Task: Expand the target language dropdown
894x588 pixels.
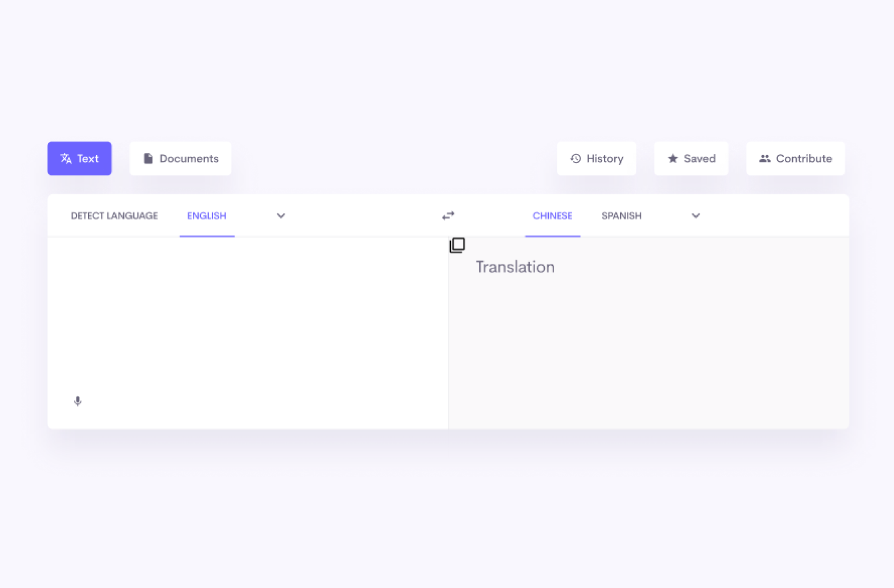Action: (694, 215)
